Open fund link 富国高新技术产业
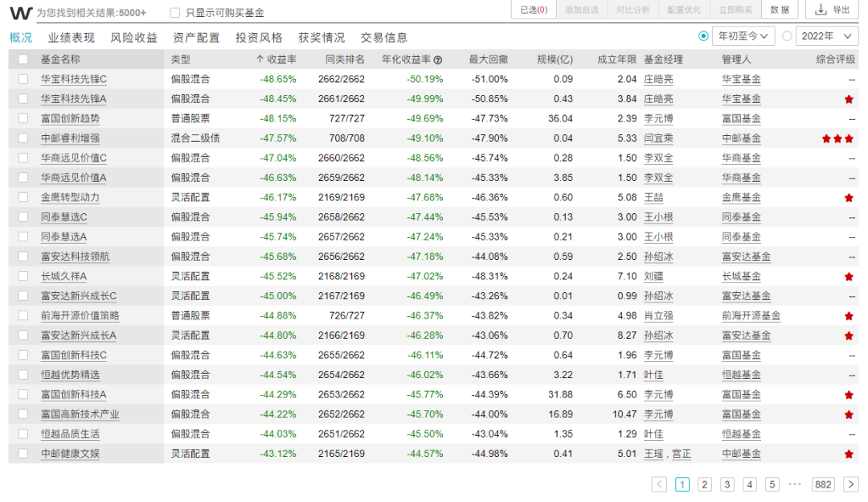This screenshot has height=502, width=868. click(x=80, y=414)
